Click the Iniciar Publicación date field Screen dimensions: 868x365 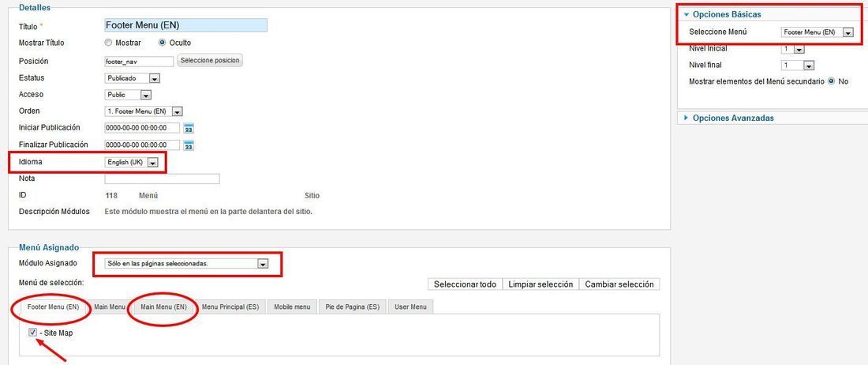tap(142, 129)
